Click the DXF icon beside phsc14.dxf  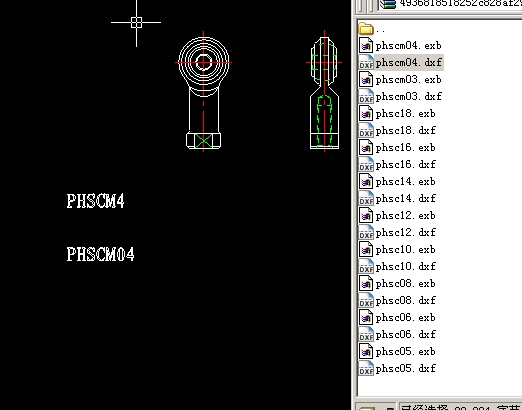(x=366, y=198)
